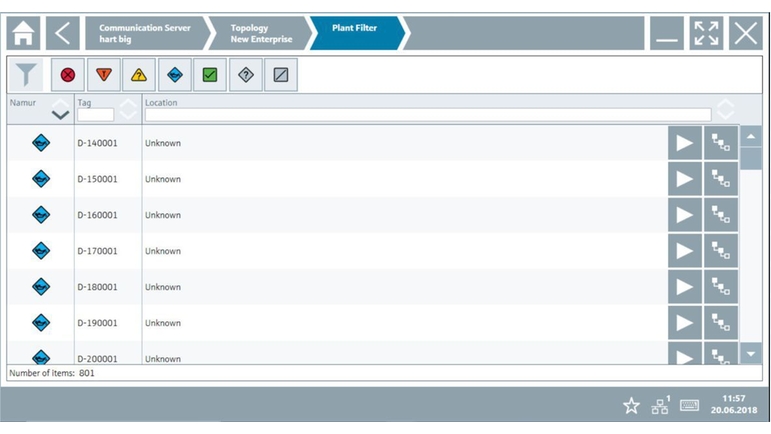
Task: Click the Tag column sort arrows
Action: [128, 109]
